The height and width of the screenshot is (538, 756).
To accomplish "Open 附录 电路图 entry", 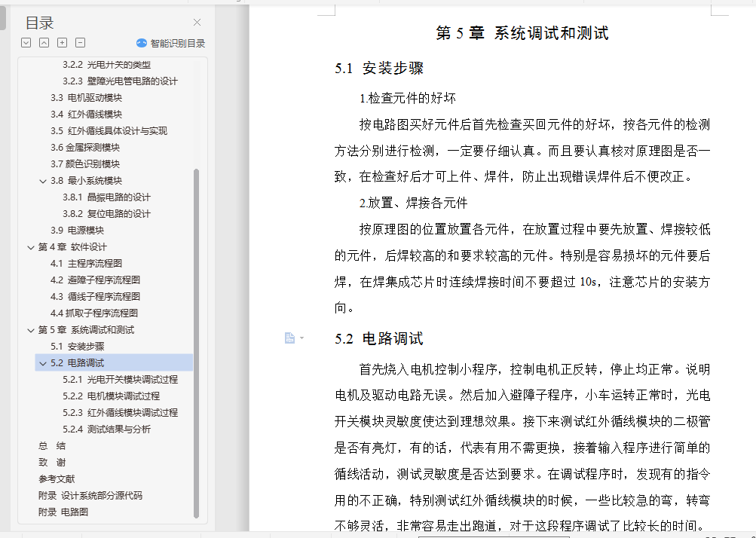I will coord(63,512).
